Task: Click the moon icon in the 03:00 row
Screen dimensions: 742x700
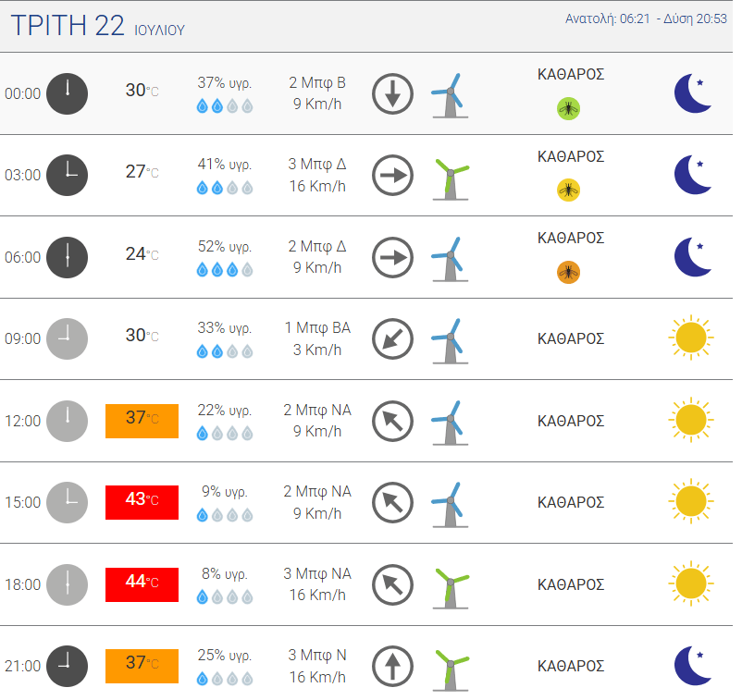Action: [693, 175]
